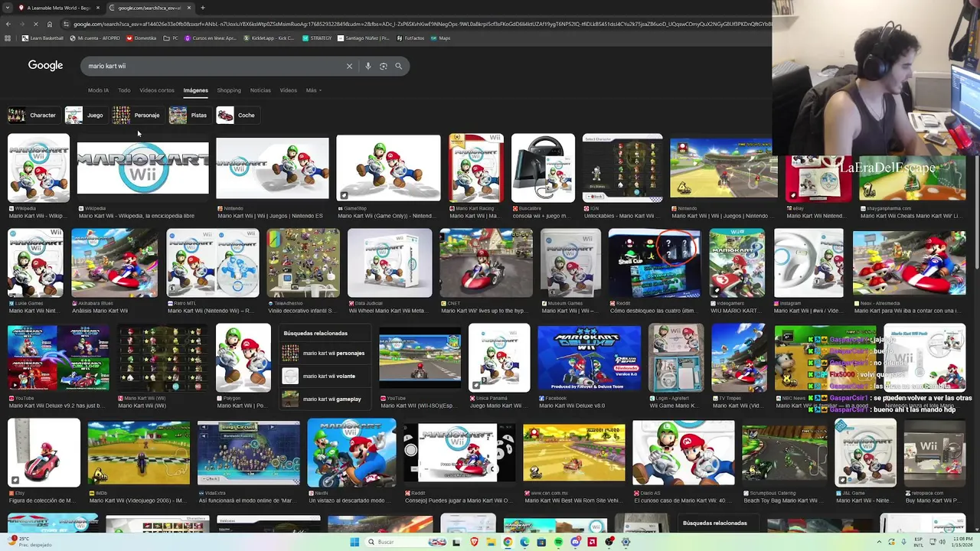Screen dimensions: 980x551
Task: Switch to Todo results tab
Action: [x=124, y=90]
